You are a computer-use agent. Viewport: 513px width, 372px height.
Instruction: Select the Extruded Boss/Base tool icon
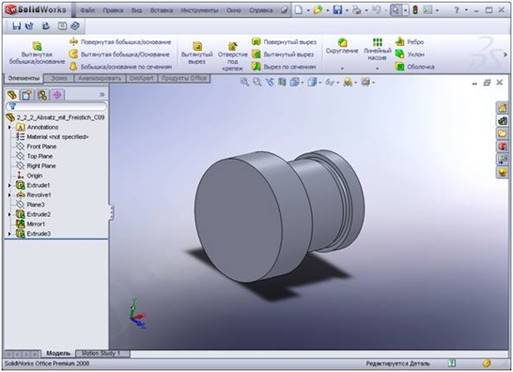click(x=37, y=46)
